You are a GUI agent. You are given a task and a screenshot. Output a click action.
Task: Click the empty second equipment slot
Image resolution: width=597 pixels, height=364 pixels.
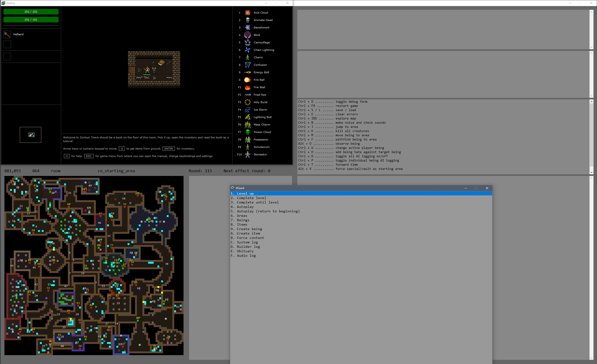click(x=7, y=44)
